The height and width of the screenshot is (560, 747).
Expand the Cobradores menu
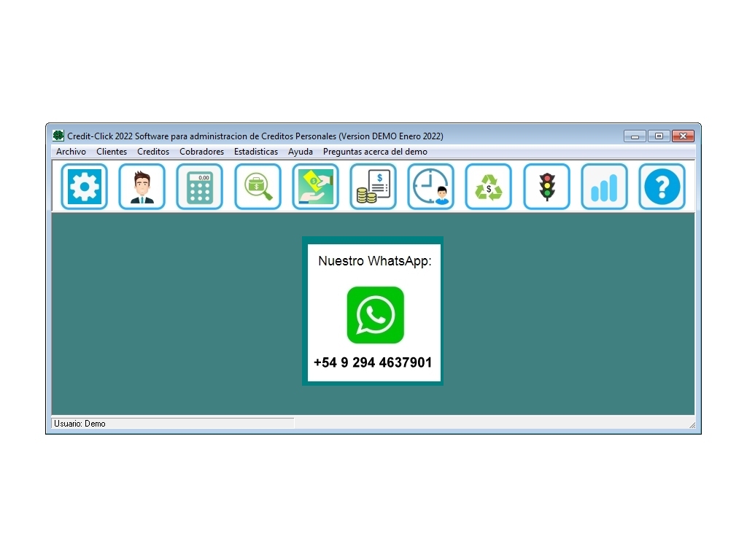[x=201, y=152]
